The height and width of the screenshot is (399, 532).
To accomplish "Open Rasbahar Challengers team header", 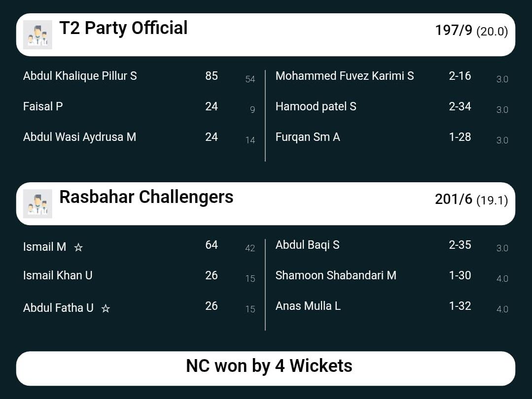I will click(x=146, y=197).
